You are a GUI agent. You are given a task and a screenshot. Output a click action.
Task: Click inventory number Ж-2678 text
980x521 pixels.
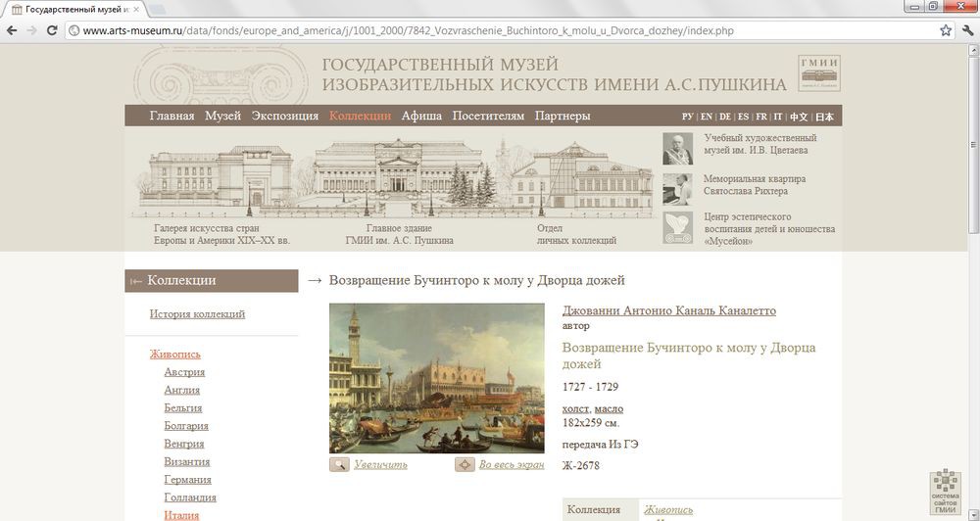[x=580, y=465]
